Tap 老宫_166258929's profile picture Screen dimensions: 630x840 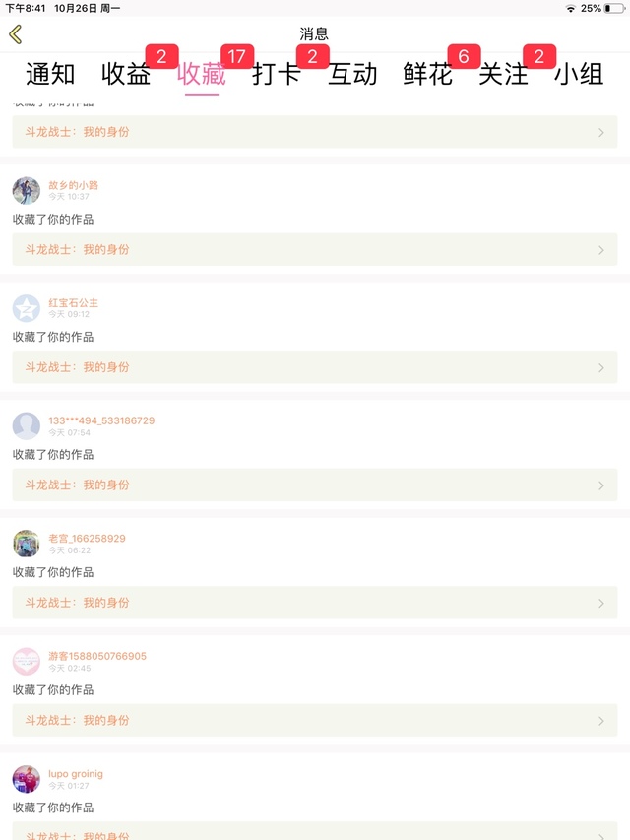coord(27,544)
